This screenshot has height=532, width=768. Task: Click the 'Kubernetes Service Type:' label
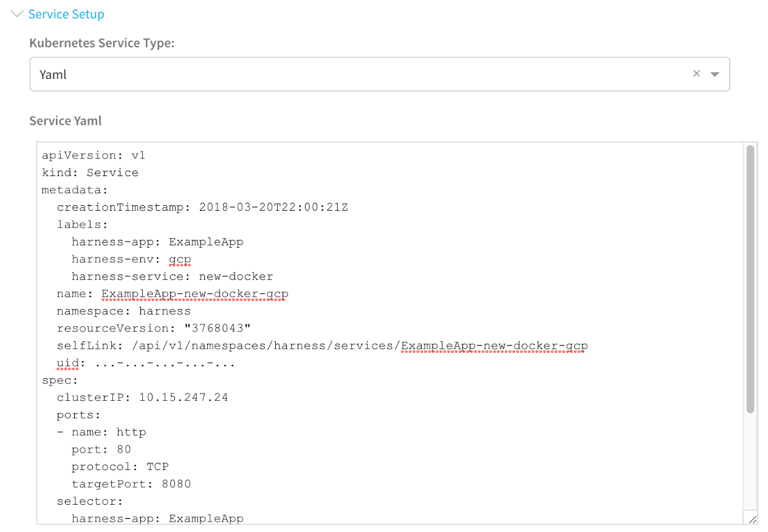[x=102, y=43]
